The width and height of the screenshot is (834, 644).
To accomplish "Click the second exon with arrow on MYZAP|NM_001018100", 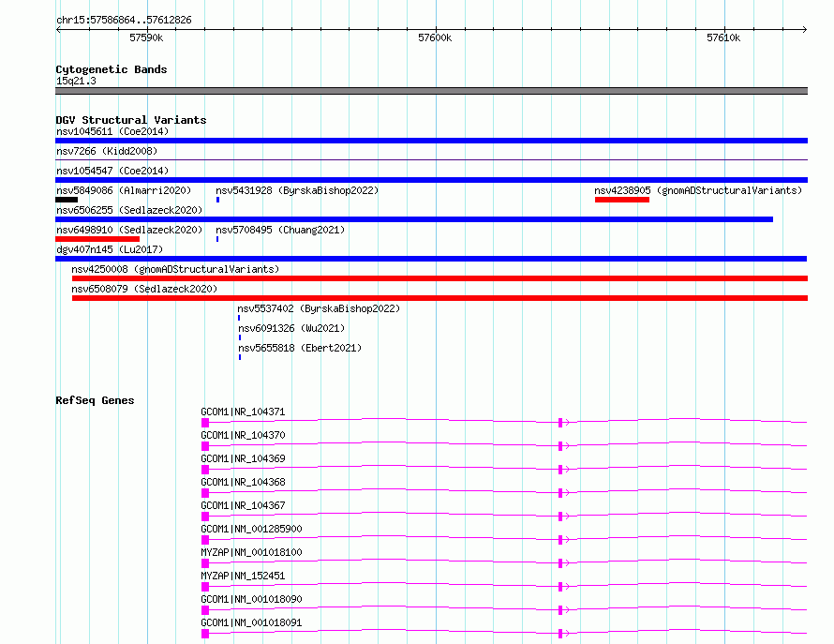I will point(563,563).
